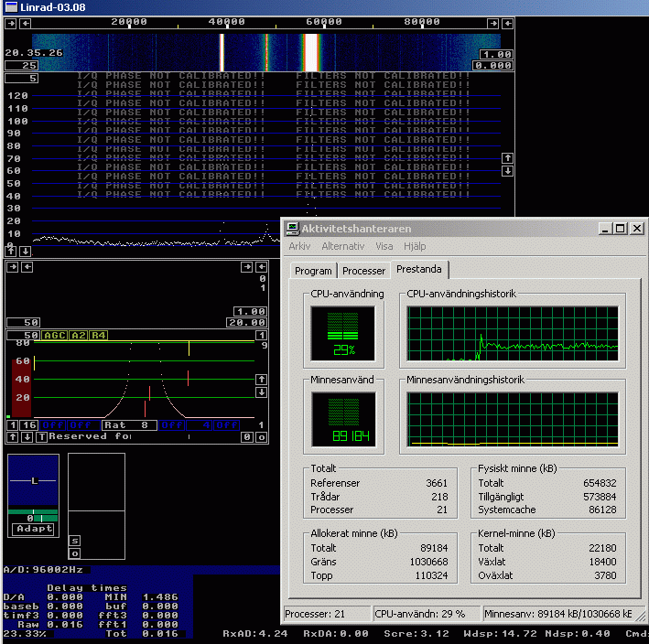
Task: Click the lower green slider bar beside the 0
Action: tap(46, 519)
